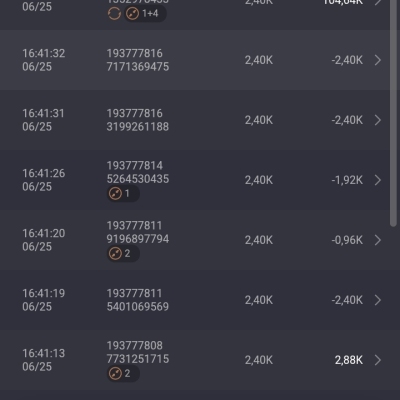
Task: Click the vertical scrollbar thumb
Action: (393, 113)
